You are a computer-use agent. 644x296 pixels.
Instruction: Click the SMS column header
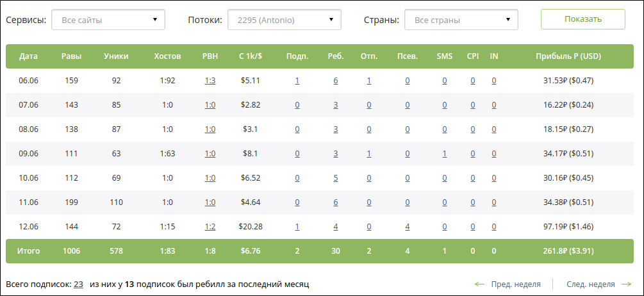(x=445, y=56)
